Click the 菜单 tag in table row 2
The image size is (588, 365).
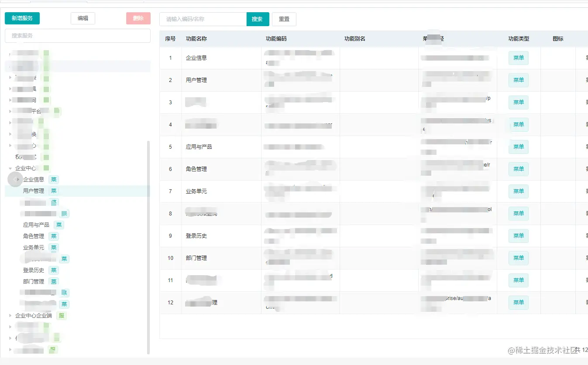[519, 80]
